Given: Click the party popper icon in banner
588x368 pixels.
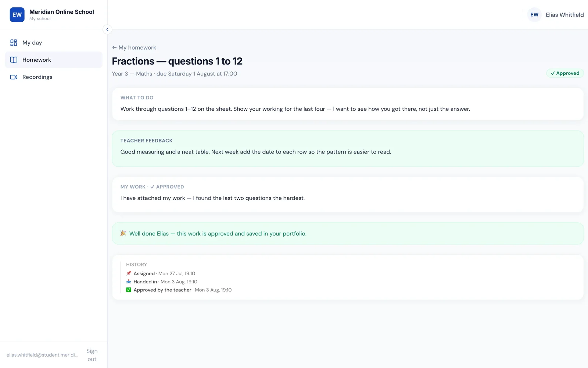Looking at the screenshot, I should pos(123,233).
